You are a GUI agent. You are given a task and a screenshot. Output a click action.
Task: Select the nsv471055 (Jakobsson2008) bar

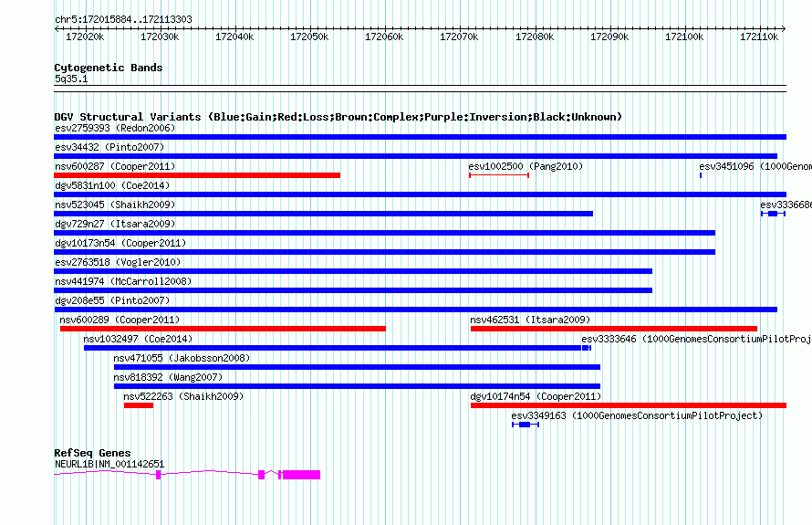357,367
